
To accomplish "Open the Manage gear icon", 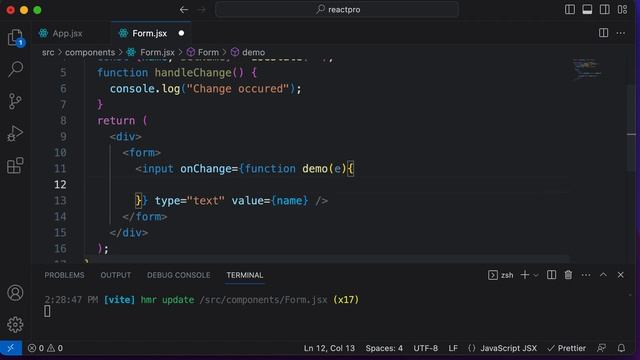I will [15, 324].
